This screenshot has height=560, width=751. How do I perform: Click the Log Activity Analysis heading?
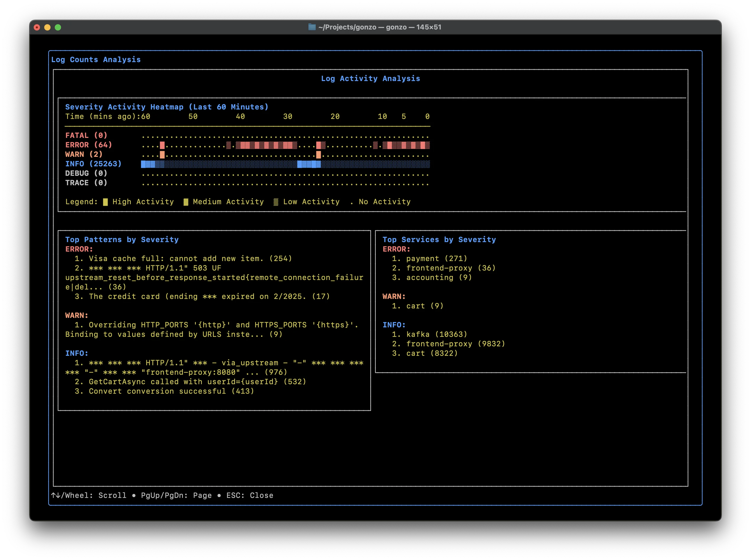click(371, 79)
